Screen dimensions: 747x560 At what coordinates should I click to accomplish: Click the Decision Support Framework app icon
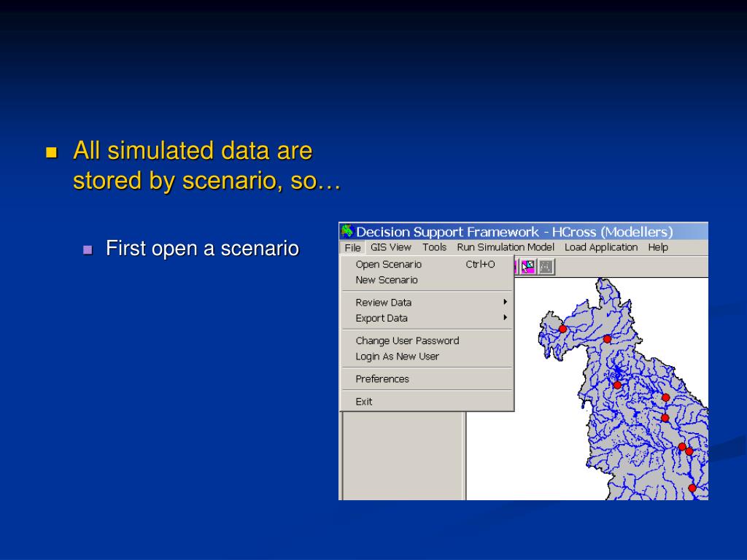tap(347, 231)
